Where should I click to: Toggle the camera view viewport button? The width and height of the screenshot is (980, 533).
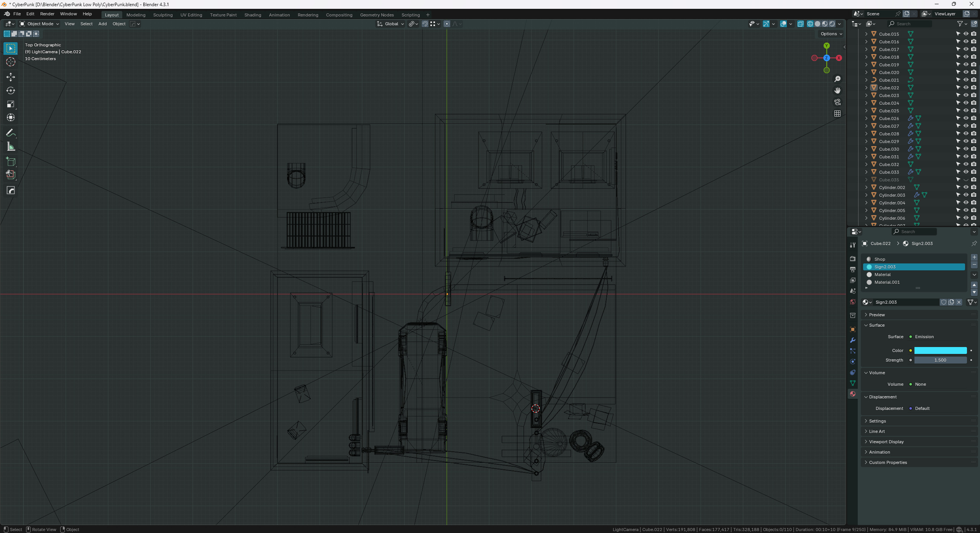click(837, 102)
